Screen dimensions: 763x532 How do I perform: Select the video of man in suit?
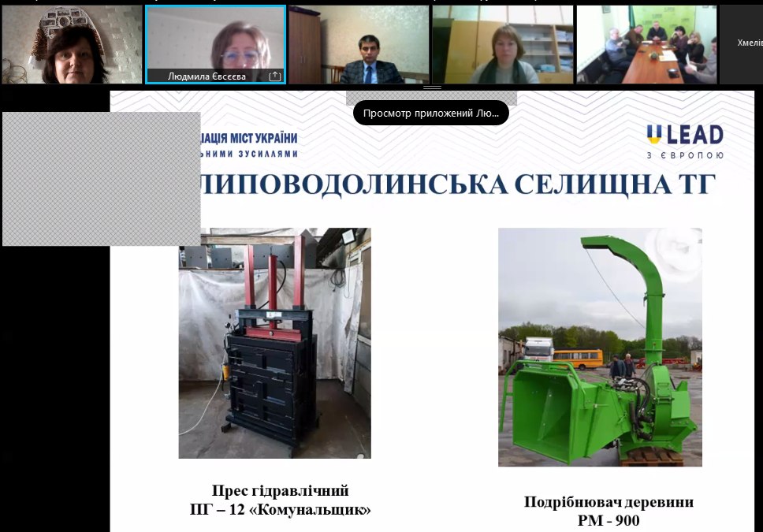coord(359,44)
